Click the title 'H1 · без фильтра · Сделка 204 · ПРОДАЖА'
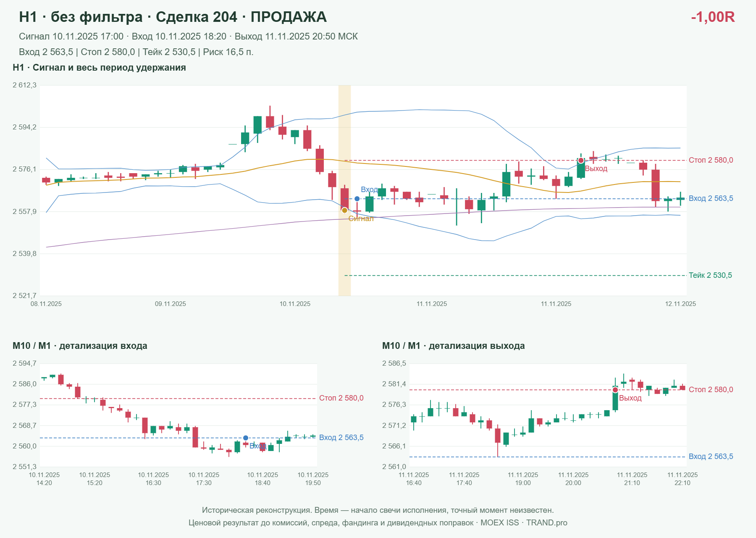756x538 pixels. point(173,17)
